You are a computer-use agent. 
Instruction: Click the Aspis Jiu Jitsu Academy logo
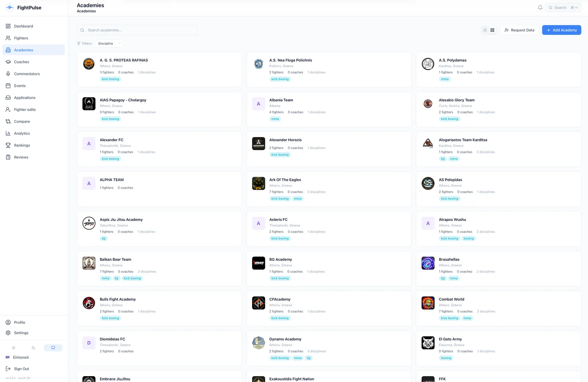[x=89, y=223]
